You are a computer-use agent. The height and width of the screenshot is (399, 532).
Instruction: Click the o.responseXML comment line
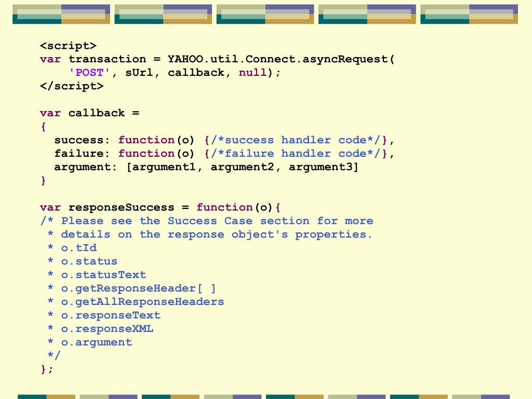pyautogui.click(x=100, y=329)
